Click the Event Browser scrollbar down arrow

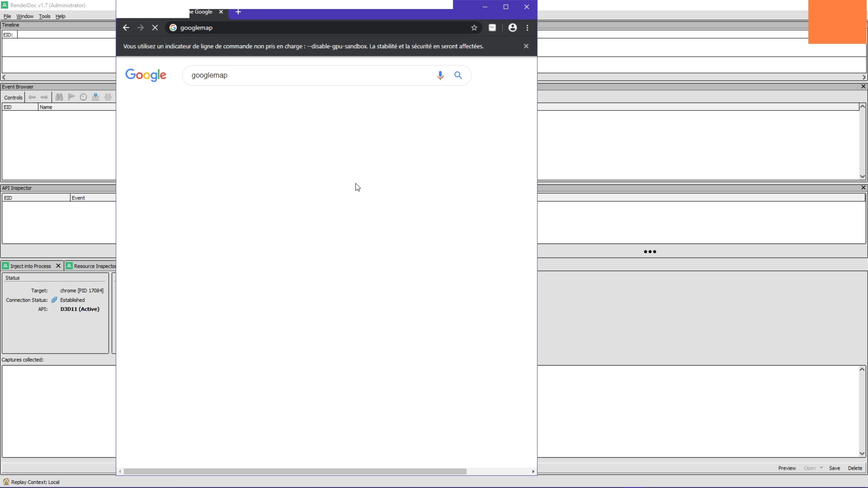point(862,176)
